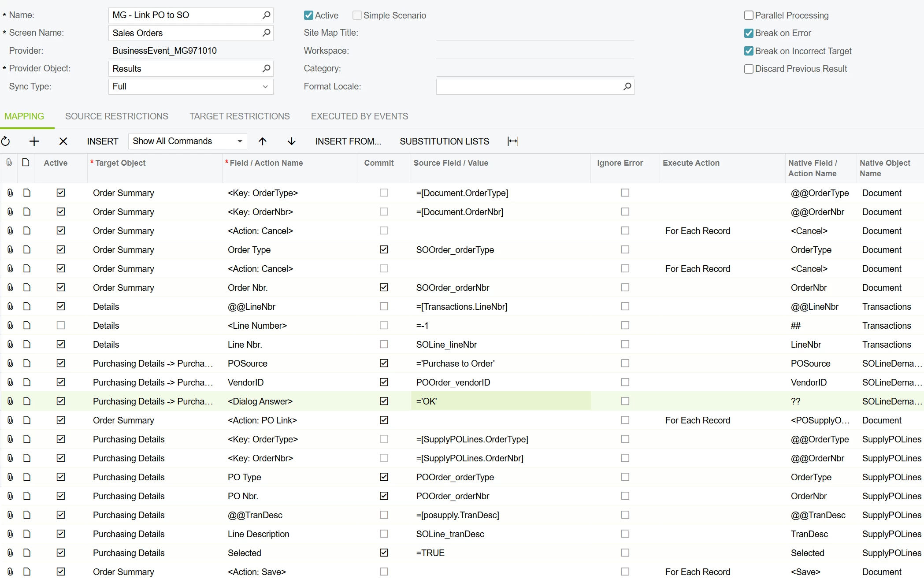Move the row up with the arrow icon
Viewport: 924px width, 579px height.
(x=263, y=141)
